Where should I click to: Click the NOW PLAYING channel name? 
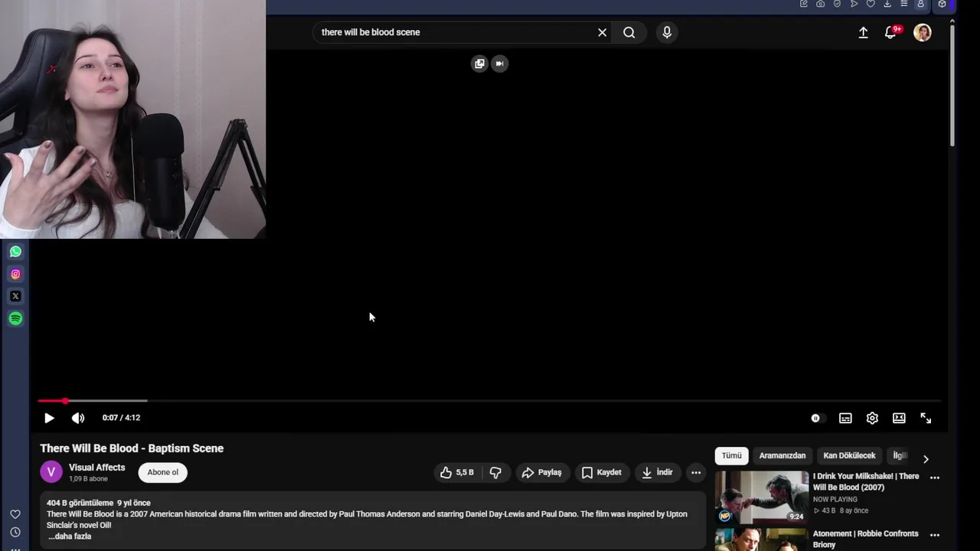click(835, 499)
